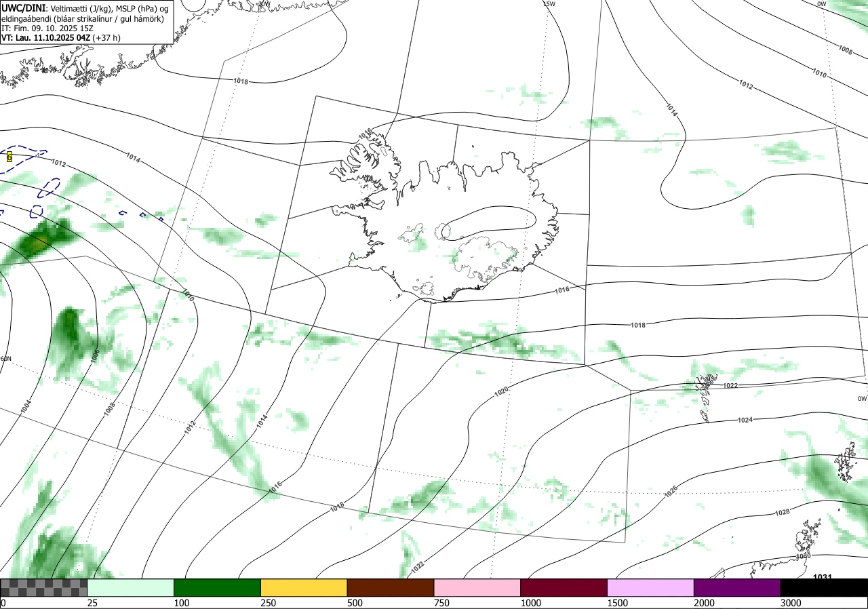Click the 15W longitude label
868x609 pixels.
pos(549,4)
